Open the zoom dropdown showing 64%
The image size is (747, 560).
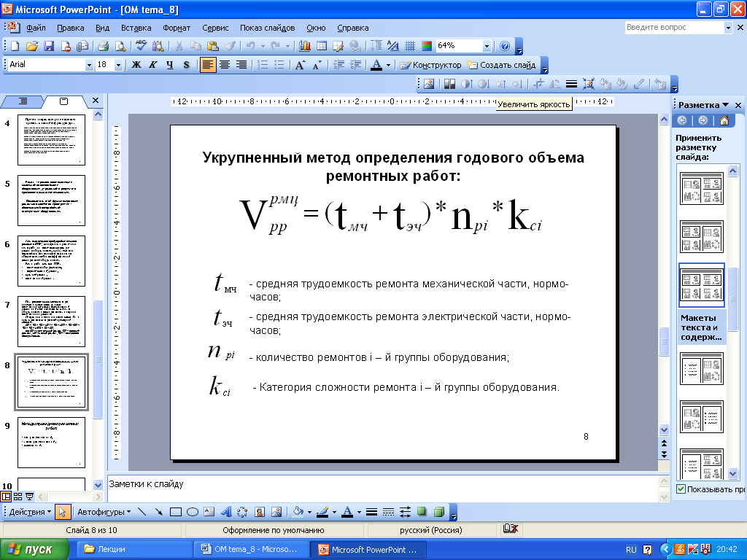tap(487, 46)
